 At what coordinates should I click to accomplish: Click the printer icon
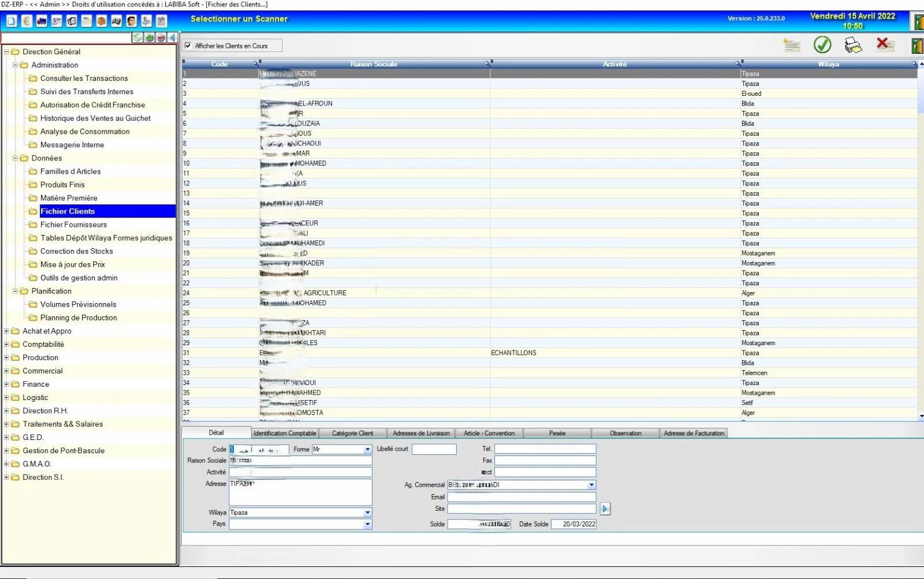tap(852, 45)
